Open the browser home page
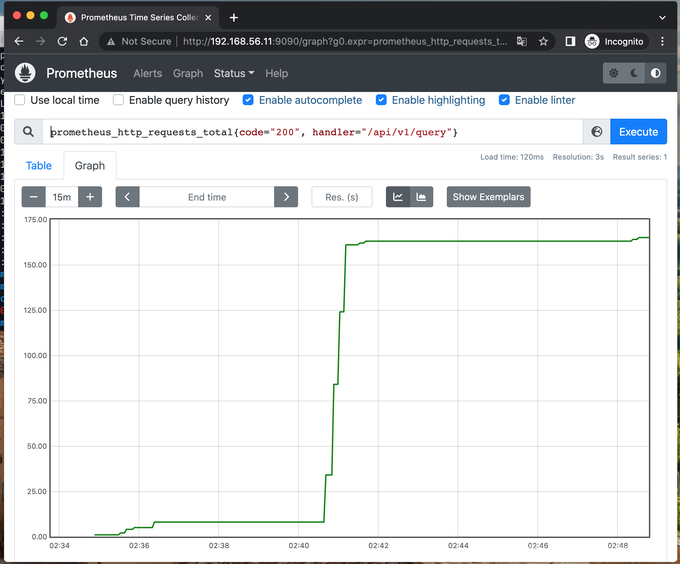This screenshot has width=680, height=564. (84, 42)
